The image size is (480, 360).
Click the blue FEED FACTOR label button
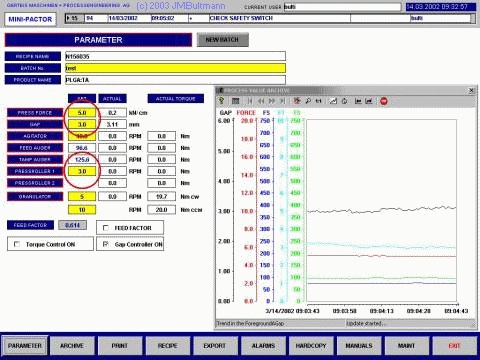pyautogui.click(x=30, y=225)
